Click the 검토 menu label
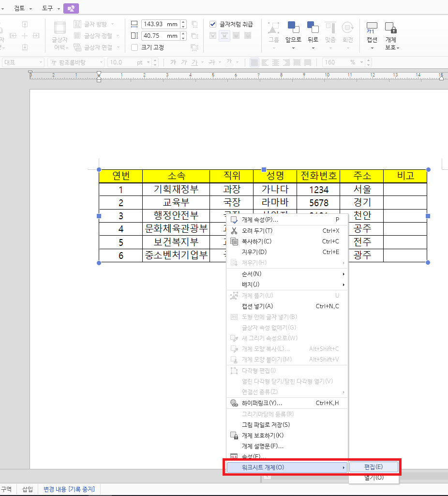 click(19, 9)
